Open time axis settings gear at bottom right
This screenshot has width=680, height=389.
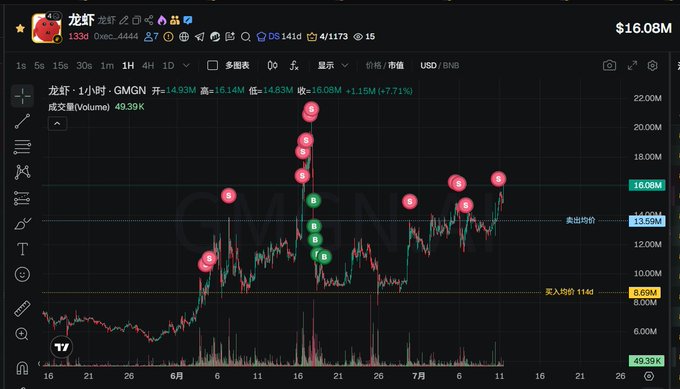[x=649, y=376]
